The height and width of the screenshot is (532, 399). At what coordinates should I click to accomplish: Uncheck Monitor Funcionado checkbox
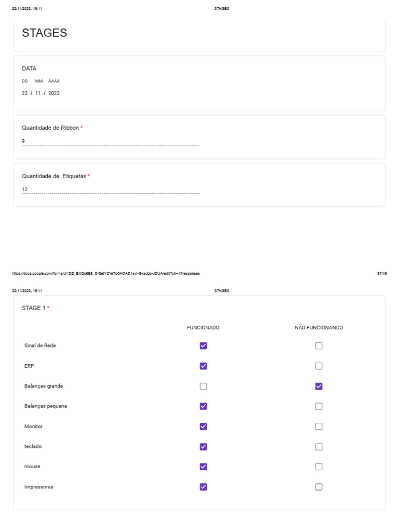pyautogui.click(x=203, y=427)
